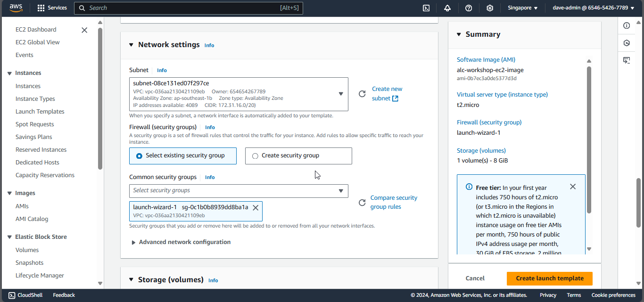Remove launch-wizard-1 security group with X
The image size is (644, 302).
coord(256,208)
